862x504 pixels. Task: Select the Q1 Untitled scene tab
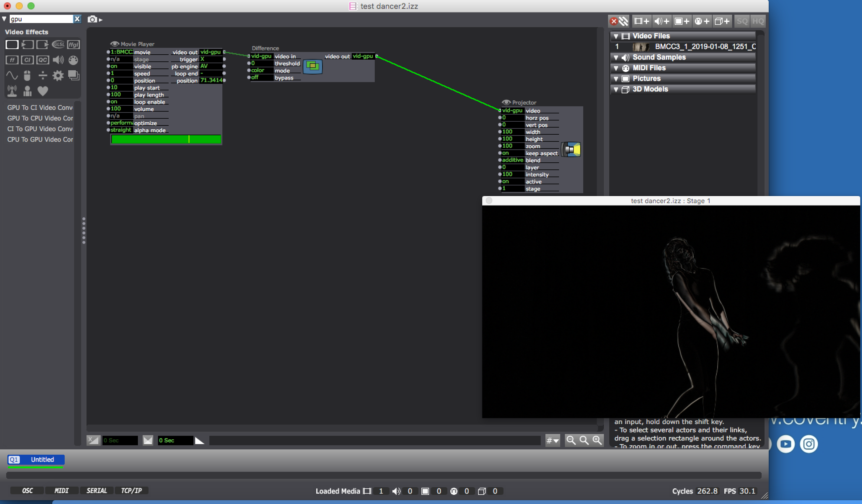(x=36, y=459)
